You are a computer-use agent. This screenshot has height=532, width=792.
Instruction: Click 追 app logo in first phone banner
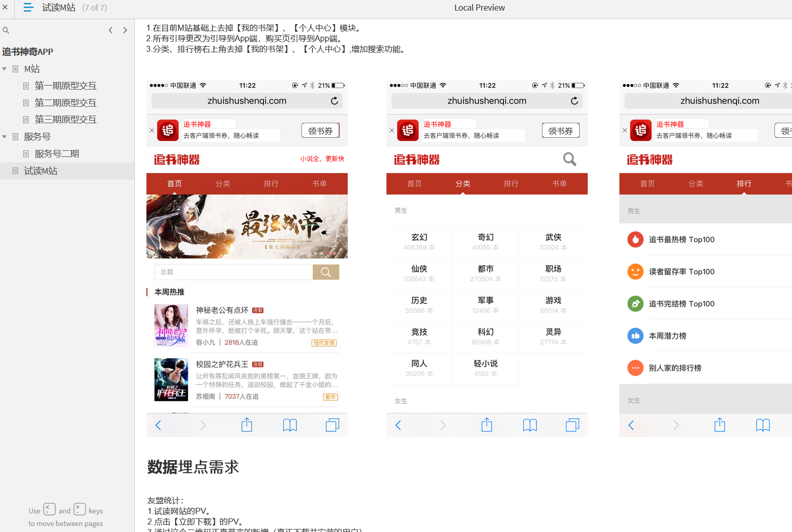pos(168,130)
